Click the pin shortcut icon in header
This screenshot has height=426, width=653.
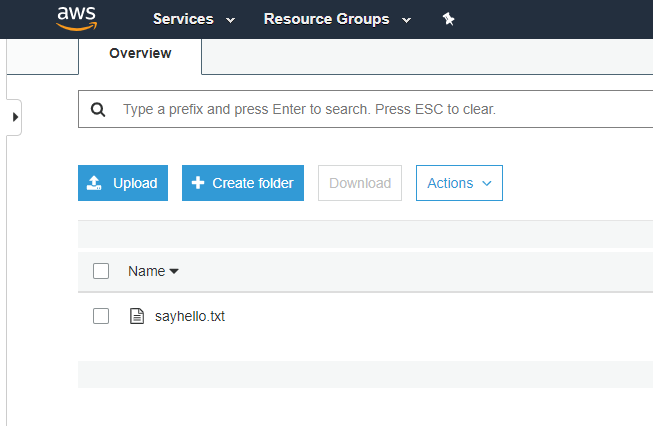[x=449, y=19]
